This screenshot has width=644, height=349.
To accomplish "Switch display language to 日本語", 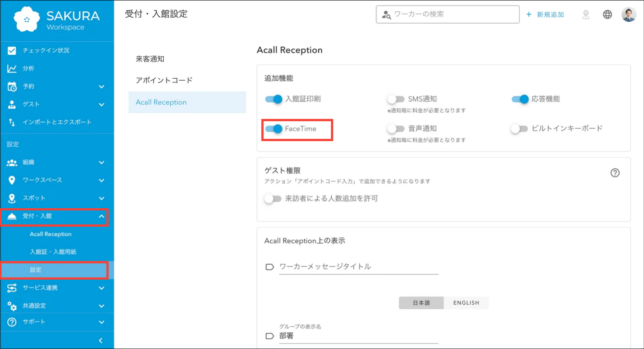I will [421, 303].
